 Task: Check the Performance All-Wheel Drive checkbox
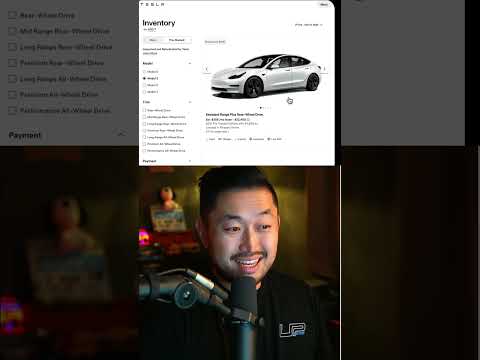pos(144,151)
